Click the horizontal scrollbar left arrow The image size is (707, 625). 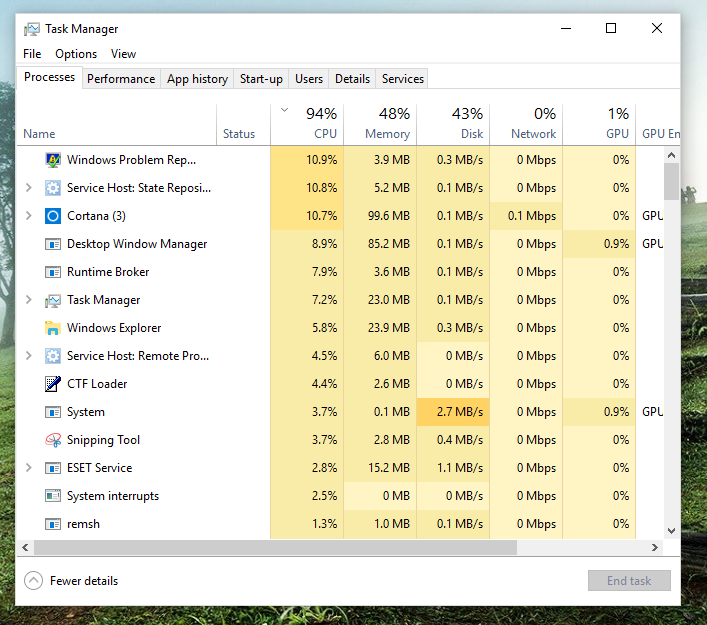click(x=25, y=547)
